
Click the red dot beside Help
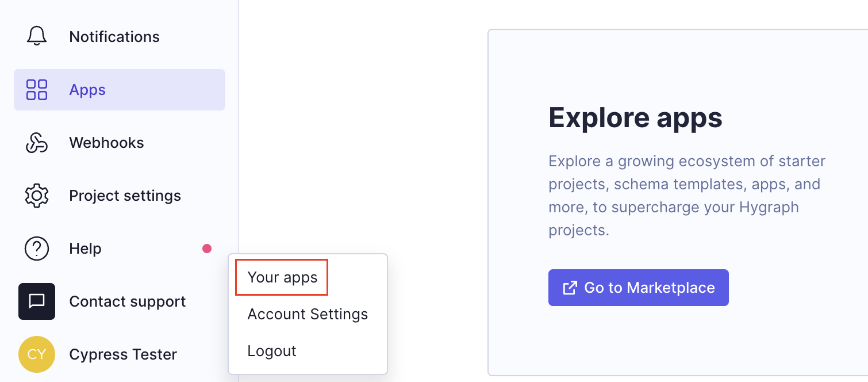tap(207, 249)
